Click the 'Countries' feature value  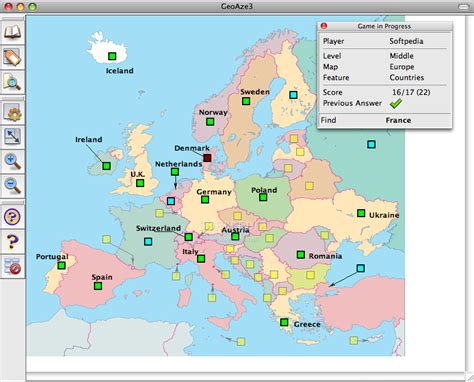407,77
